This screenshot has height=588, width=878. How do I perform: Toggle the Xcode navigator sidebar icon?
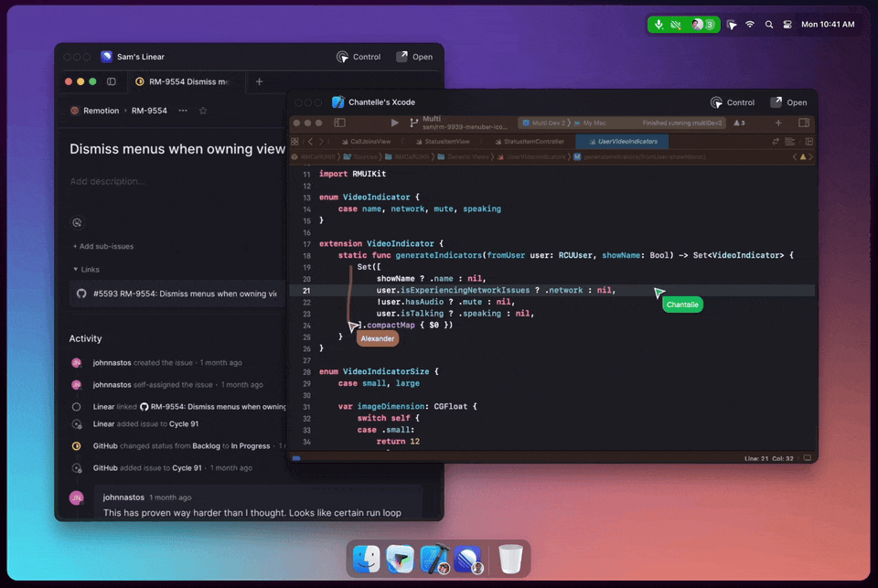[340, 123]
